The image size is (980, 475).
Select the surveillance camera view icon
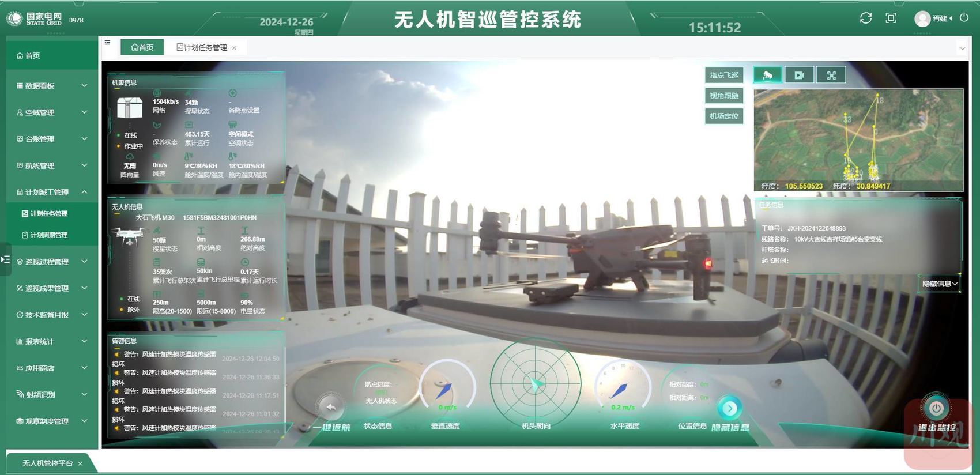pyautogui.click(x=767, y=75)
